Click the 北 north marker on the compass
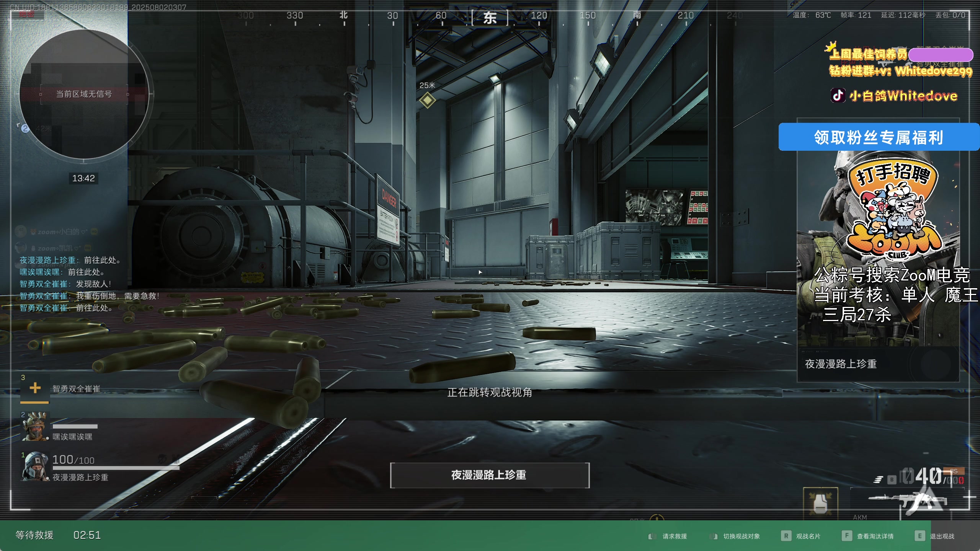This screenshot has height=551, width=980. point(344,15)
